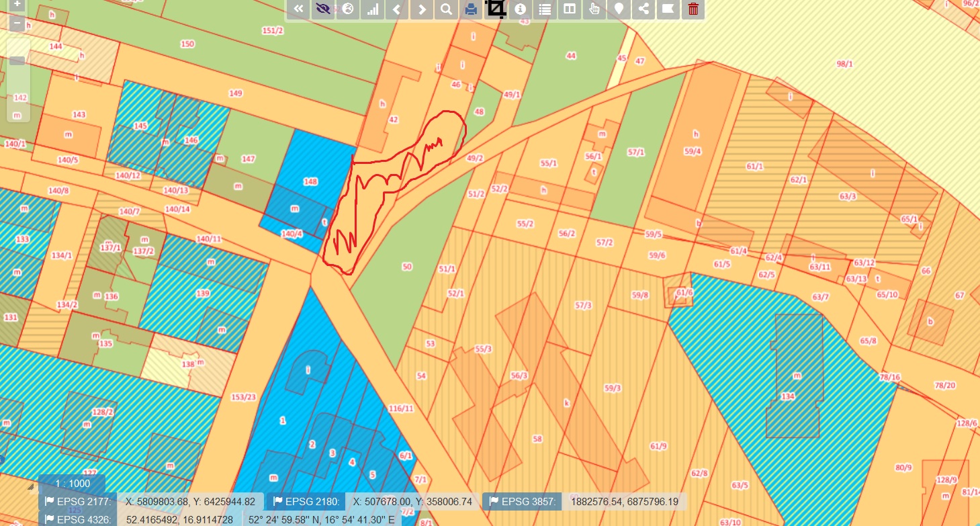This screenshot has height=526, width=980.
Task: Zoom out with the minus button
Action: point(17,24)
